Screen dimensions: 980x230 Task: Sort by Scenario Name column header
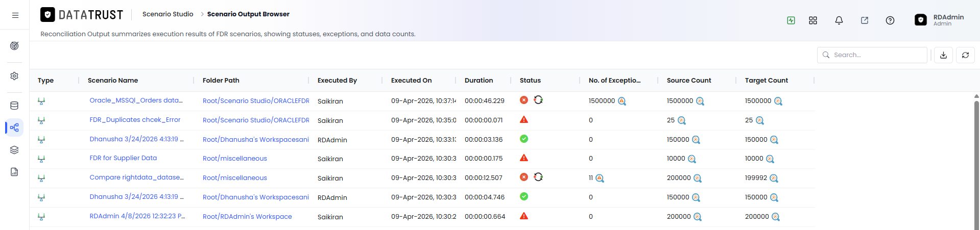pyautogui.click(x=113, y=81)
